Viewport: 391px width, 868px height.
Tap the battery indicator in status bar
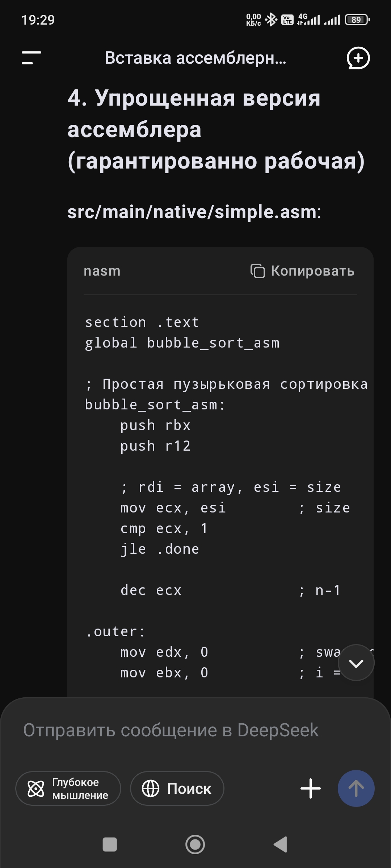[x=357, y=20]
